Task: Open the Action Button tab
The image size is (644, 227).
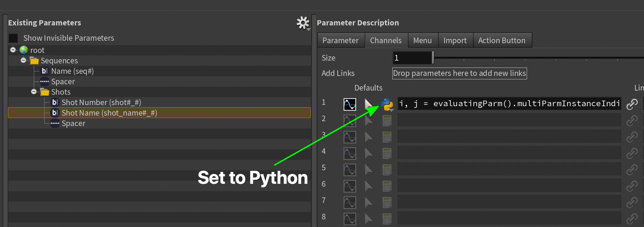Action: [502, 40]
